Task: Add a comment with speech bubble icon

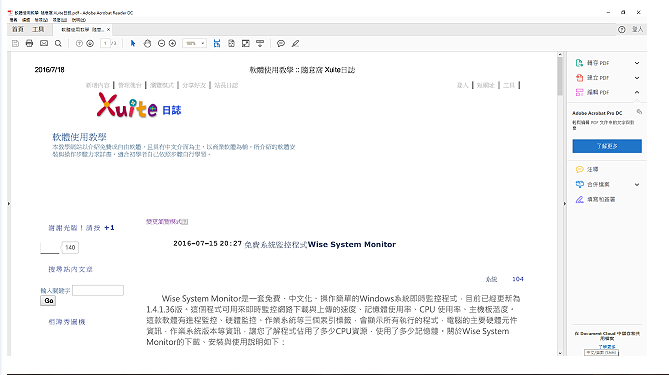Action: coord(281,44)
